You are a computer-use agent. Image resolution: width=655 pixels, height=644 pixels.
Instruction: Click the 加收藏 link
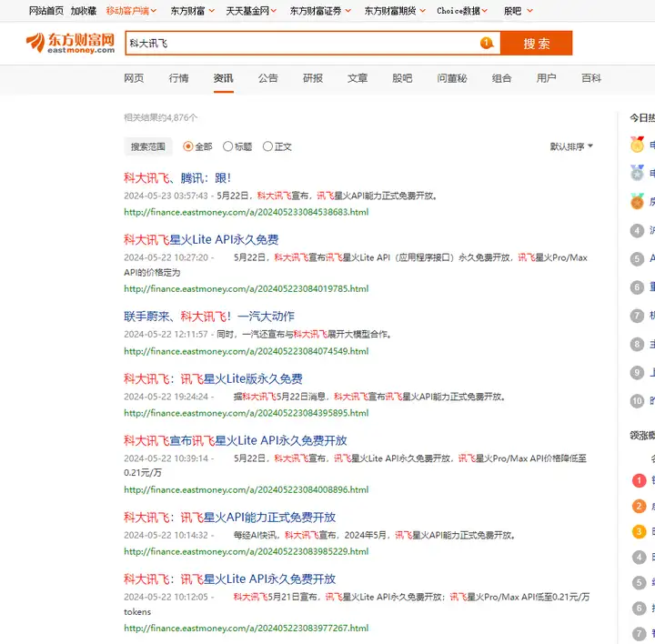84,11
